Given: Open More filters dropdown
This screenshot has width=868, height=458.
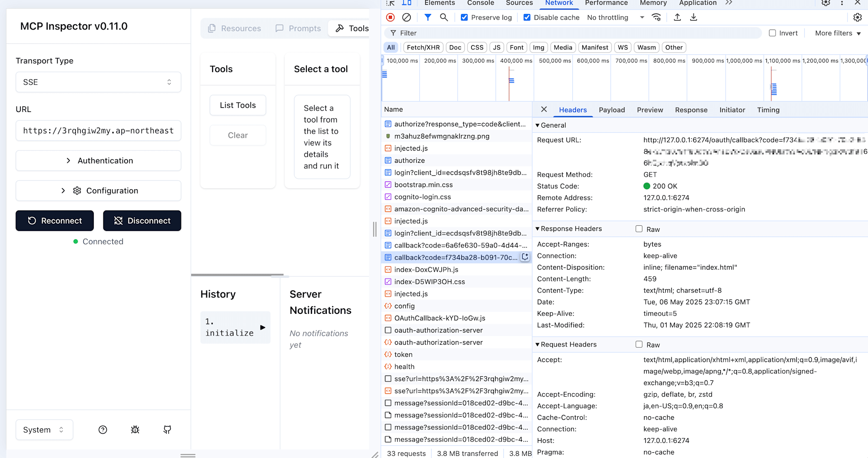Looking at the screenshot, I should [x=838, y=33].
